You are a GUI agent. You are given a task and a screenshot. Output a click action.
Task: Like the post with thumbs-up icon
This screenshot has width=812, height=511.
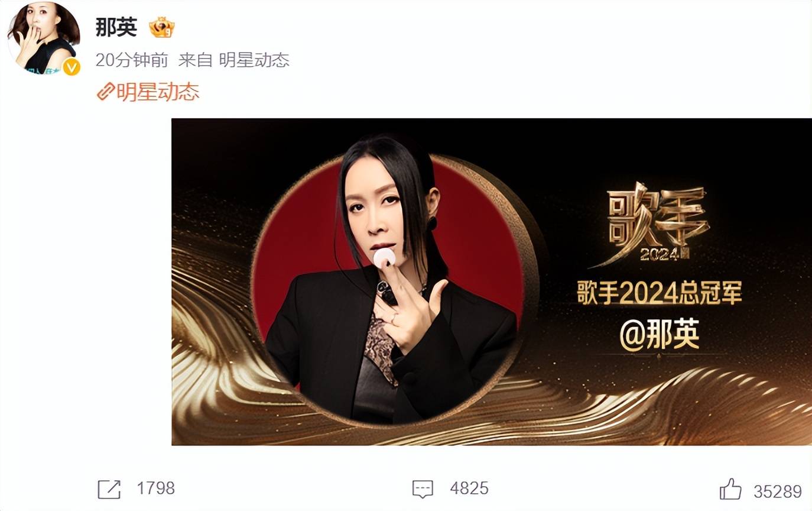pos(730,489)
